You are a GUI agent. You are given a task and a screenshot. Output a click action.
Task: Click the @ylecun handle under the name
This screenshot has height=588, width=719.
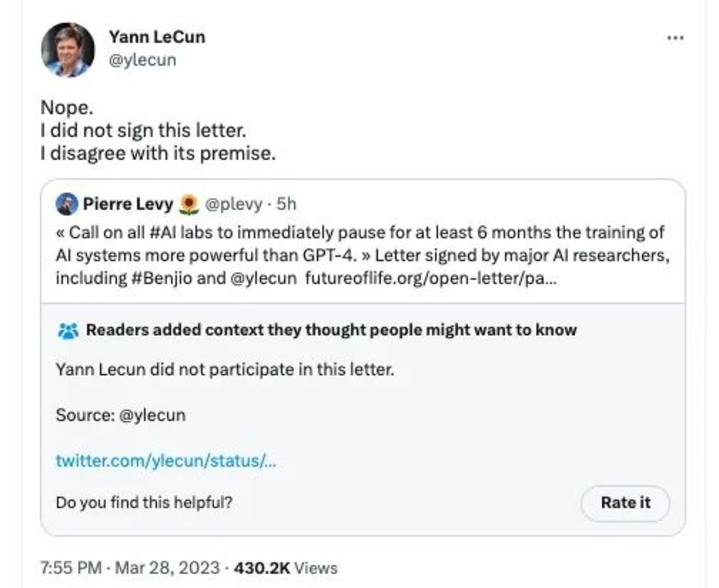click(x=142, y=60)
